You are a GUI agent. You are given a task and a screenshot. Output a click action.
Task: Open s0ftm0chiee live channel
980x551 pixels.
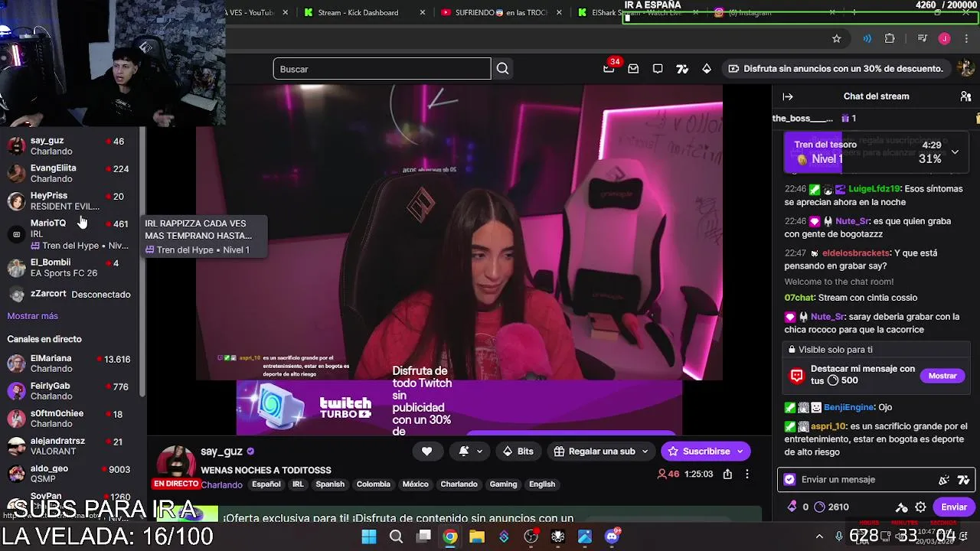[70, 419]
